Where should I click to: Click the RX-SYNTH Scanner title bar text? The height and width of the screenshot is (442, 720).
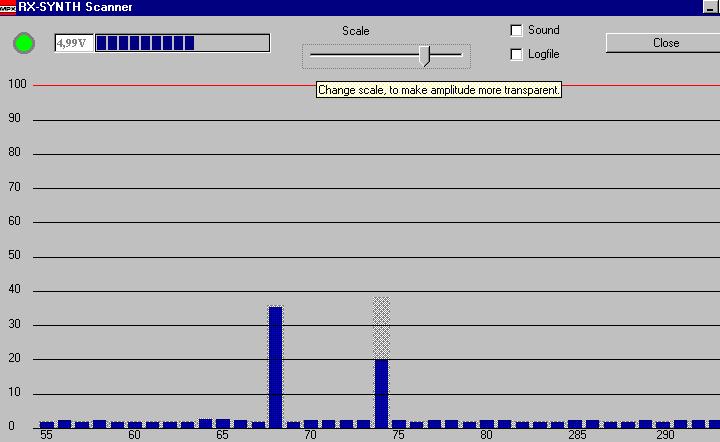tap(75, 7)
